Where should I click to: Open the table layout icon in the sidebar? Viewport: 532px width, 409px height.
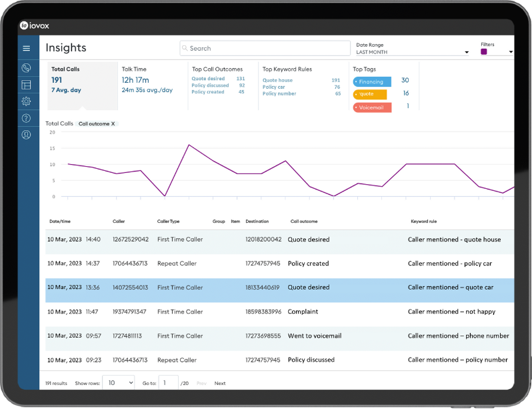pos(27,85)
